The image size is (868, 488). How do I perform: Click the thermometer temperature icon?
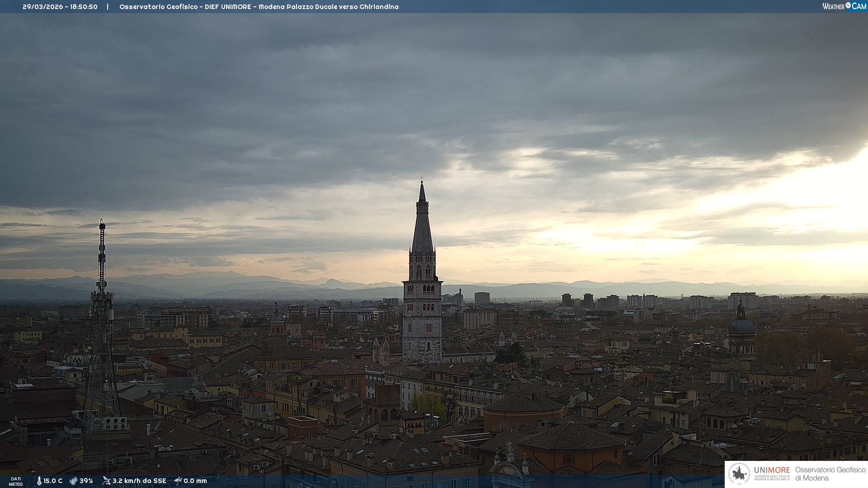coord(39,481)
